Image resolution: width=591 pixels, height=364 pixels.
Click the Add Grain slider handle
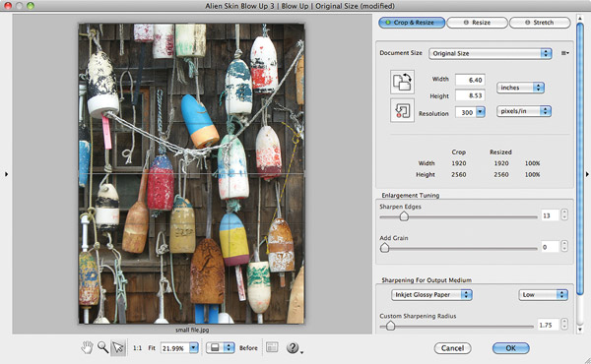384,247
